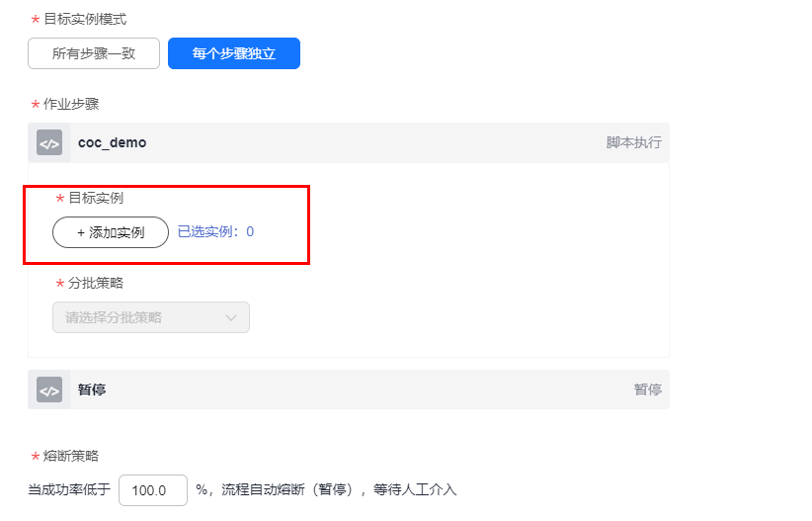Expand batch strategy via chevron arrow
The height and width of the screenshot is (521, 812).
point(231,317)
